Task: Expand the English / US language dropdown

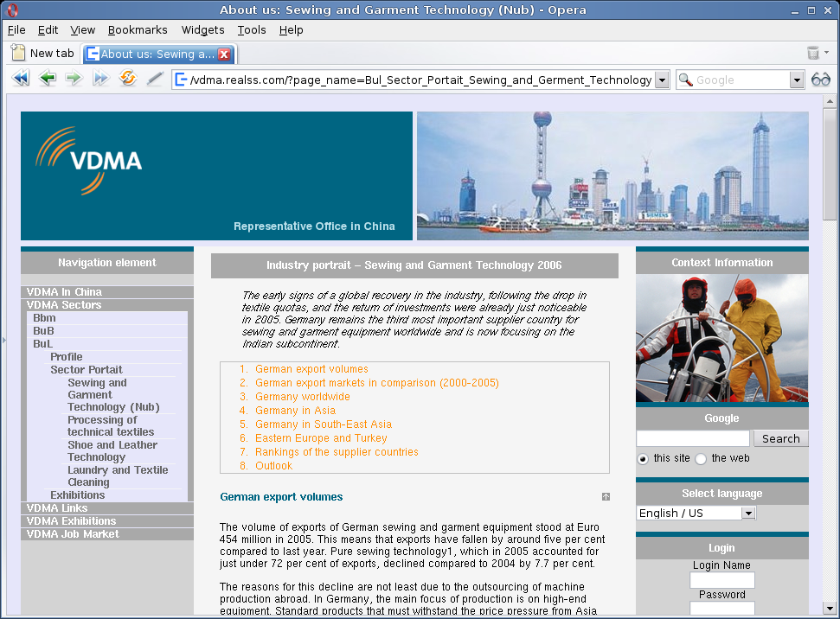Action: click(748, 513)
